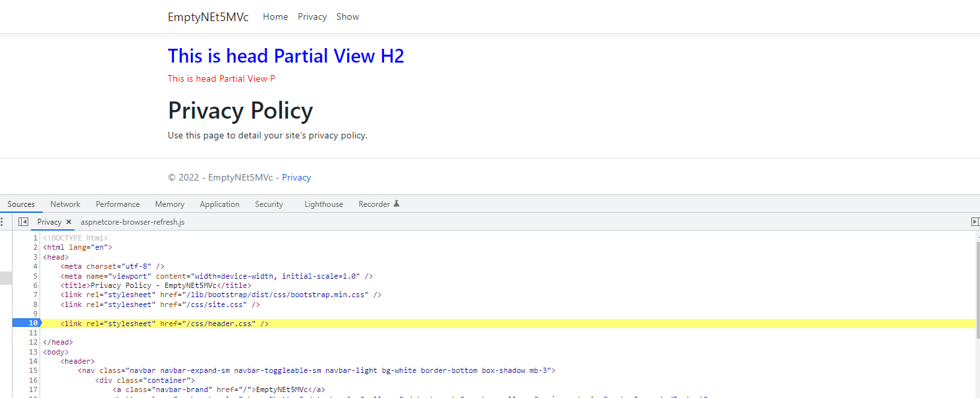
Task: Click the © 2022 footer copyright text
Action: point(224,177)
